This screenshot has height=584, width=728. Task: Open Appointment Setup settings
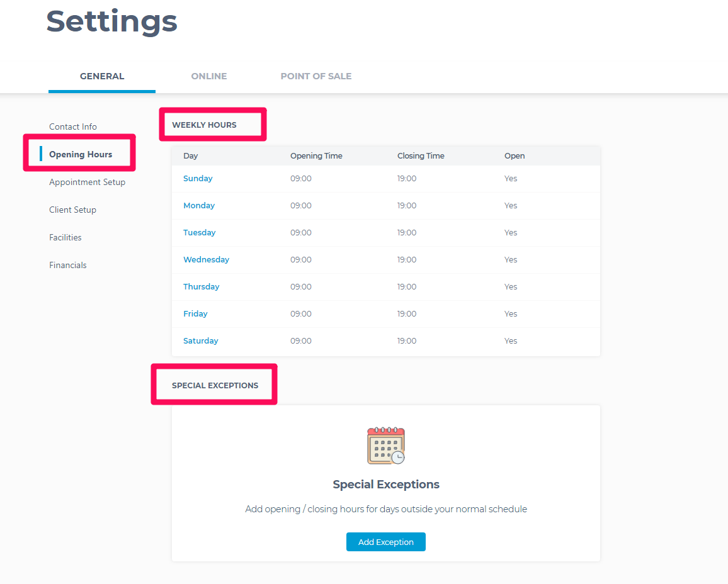[x=87, y=182]
